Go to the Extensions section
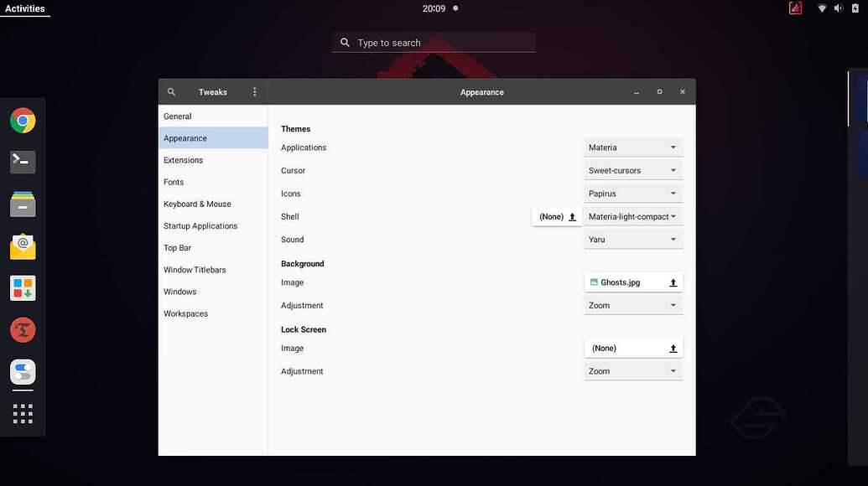The width and height of the screenshot is (868, 486). (213, 160)
